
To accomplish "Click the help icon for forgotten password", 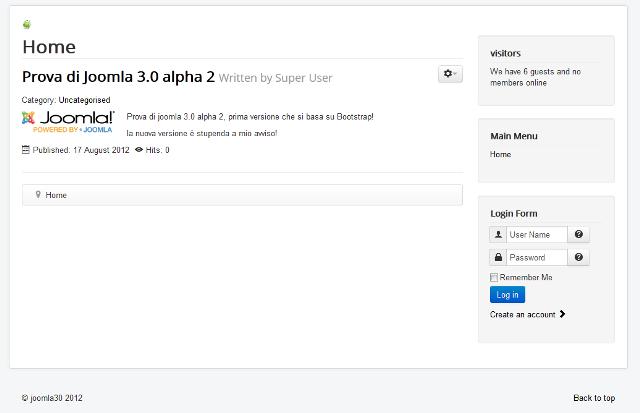I will coord(578,257).
